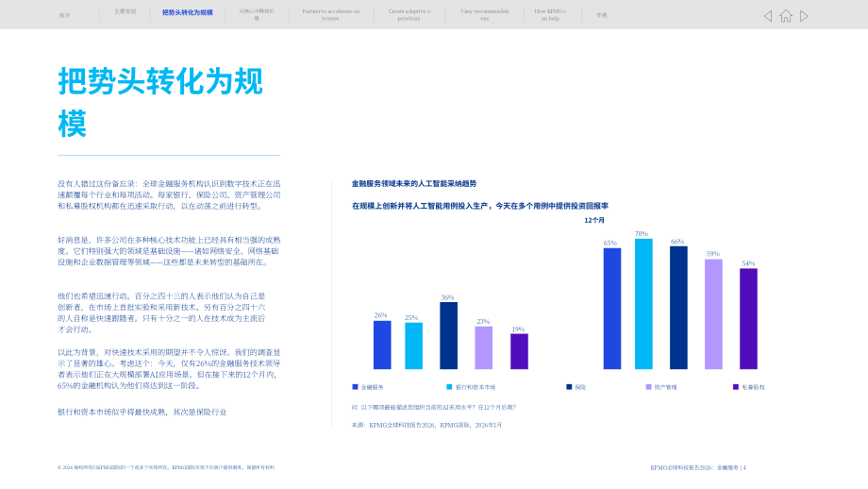Click the 26% bar value label

tap(380, 315)
